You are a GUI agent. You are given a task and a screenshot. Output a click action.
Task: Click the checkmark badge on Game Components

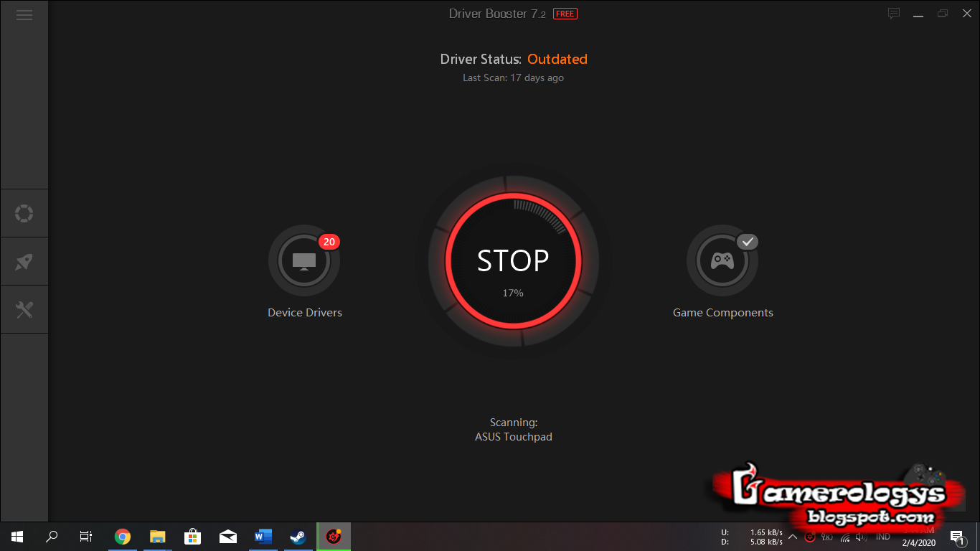[748, 242]
